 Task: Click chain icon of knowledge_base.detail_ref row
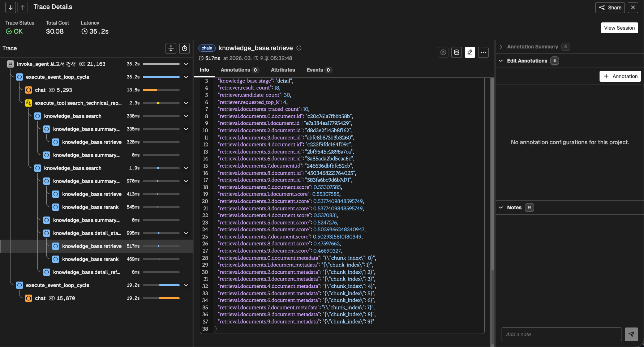tap(47, 272)
